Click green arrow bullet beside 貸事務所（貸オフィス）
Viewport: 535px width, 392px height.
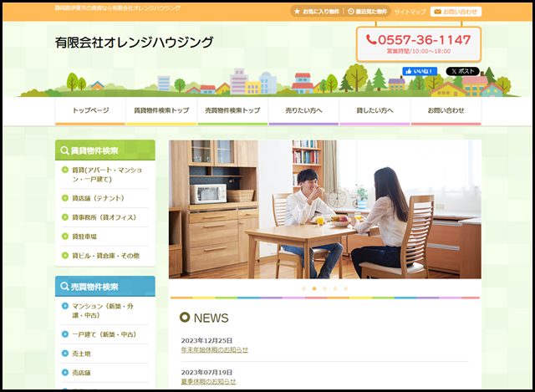[65, 217]
